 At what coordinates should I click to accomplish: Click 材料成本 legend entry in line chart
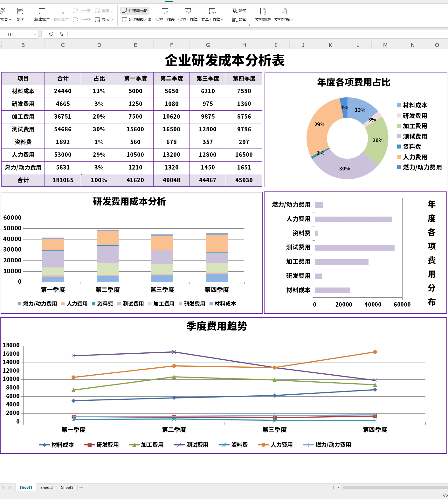[56, 445]
